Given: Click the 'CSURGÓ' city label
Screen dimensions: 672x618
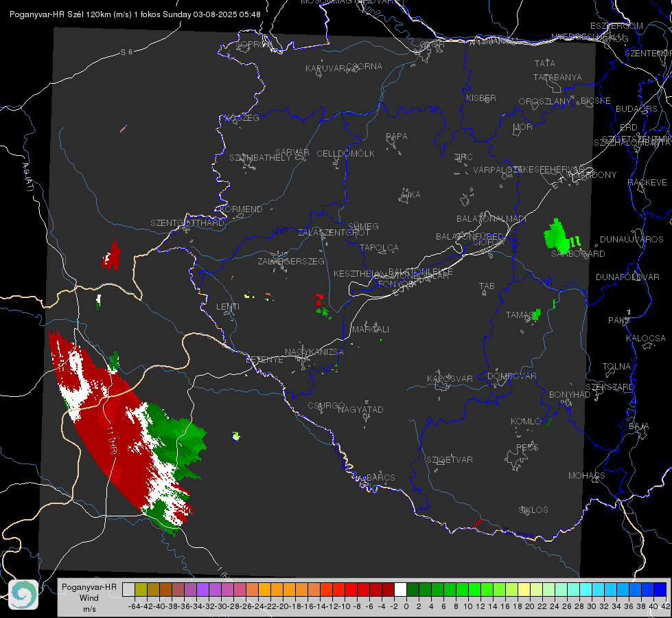Looking at the screenshot, I should click(x=326, y=406).
